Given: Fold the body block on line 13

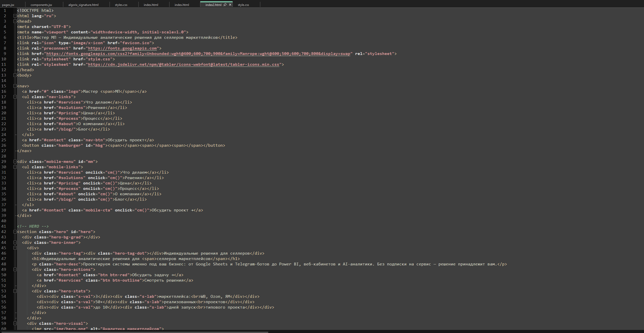Looking at the screenshot, I should (x=15, y=75).
